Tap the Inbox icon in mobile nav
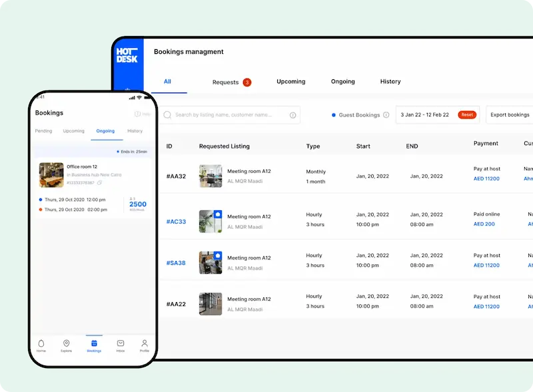 coord(121,345)
